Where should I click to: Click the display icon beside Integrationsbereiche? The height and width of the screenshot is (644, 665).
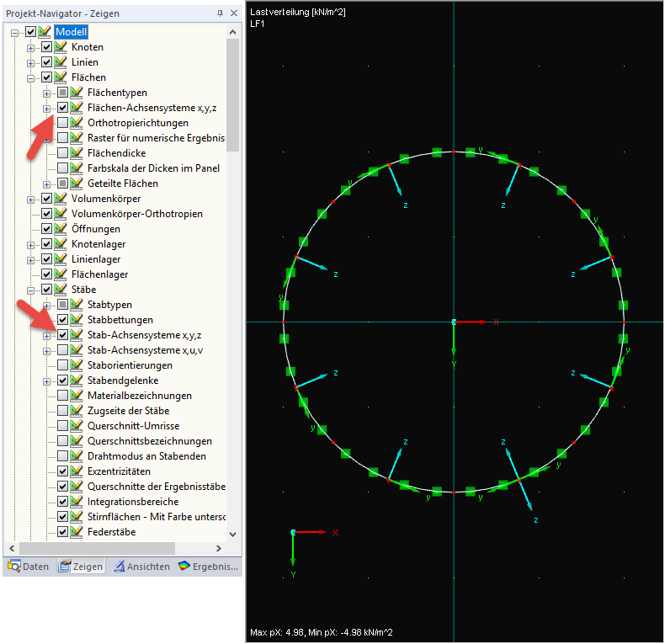[77, 502]
